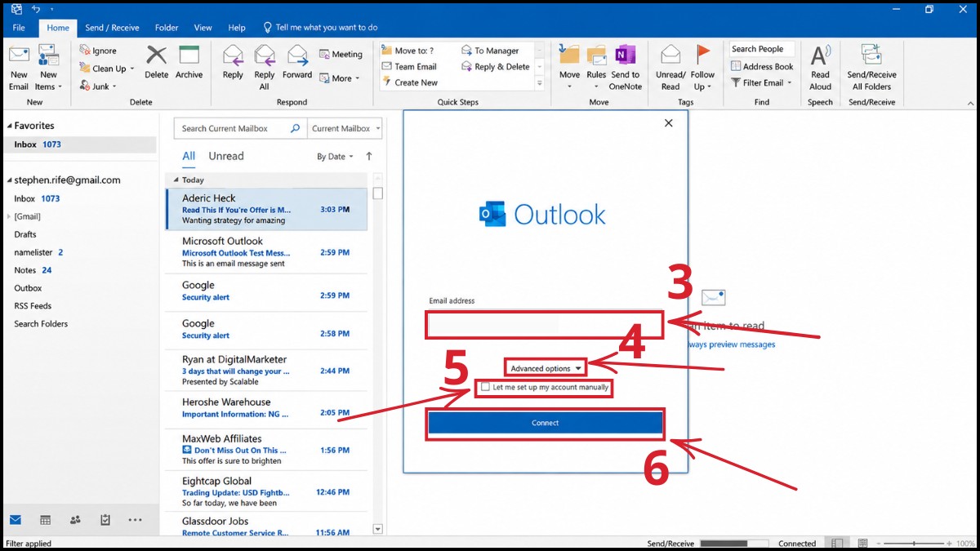Open the Rules menu
This screenshot has width=980, height=551.
coord(596,68)
